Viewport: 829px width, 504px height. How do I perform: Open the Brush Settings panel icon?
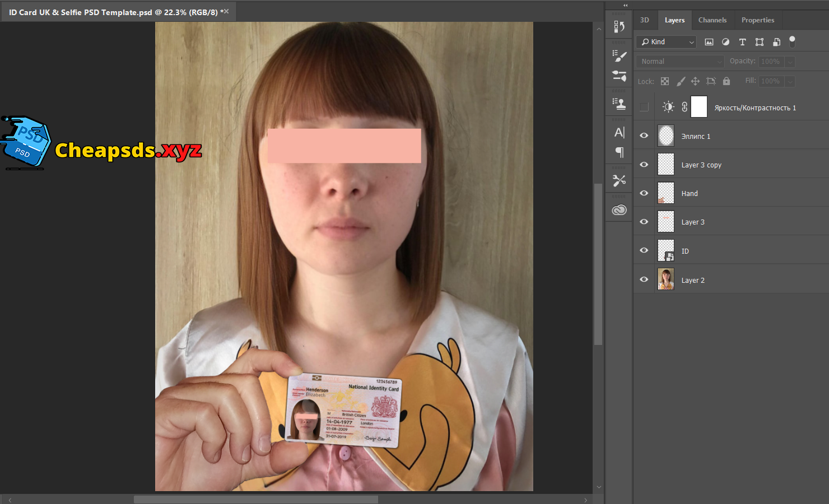[619, 56]
